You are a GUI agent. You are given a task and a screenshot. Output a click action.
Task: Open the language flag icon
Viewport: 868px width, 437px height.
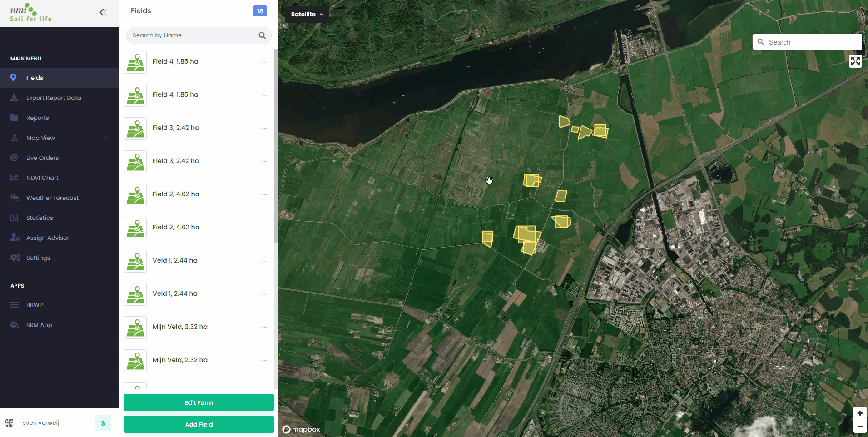(10, 422)
